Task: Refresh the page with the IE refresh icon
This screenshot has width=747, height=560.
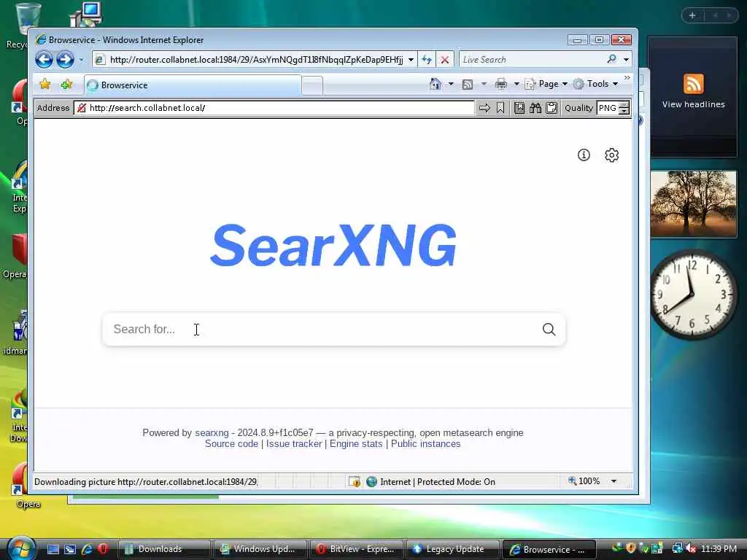Action: (426, 60)
